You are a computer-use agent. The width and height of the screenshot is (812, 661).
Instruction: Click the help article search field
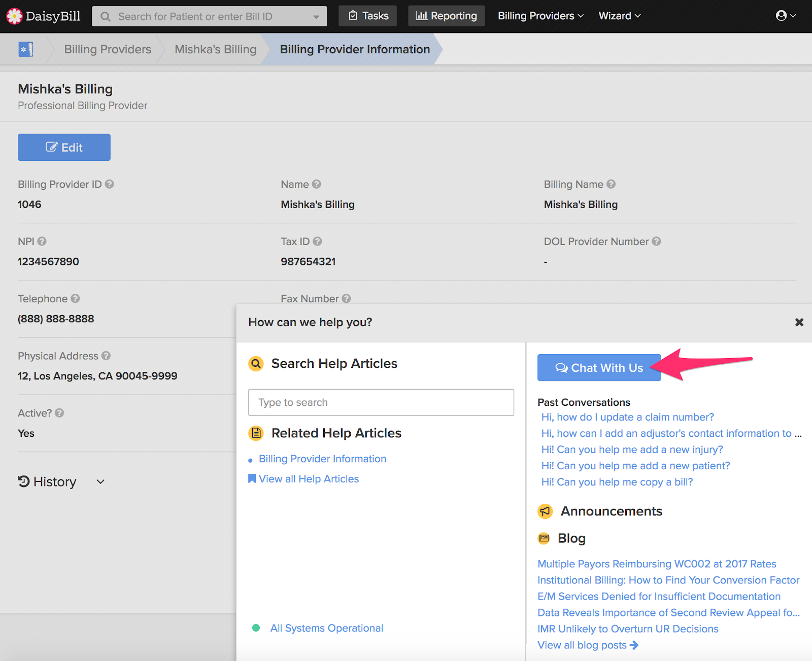pyautogui.click(x=381, y=402)
